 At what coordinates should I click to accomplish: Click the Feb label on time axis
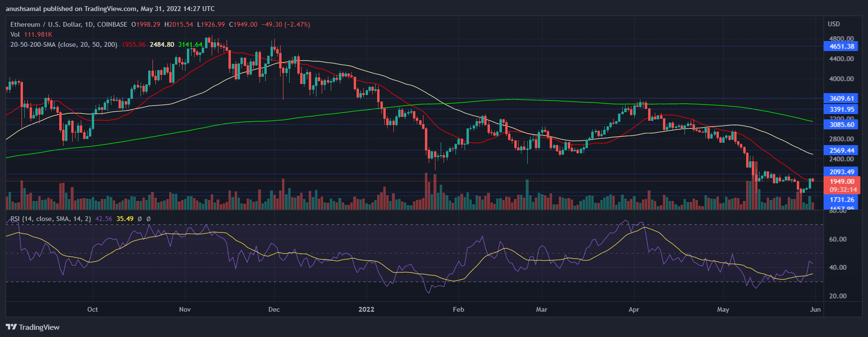tap(458, 309)
